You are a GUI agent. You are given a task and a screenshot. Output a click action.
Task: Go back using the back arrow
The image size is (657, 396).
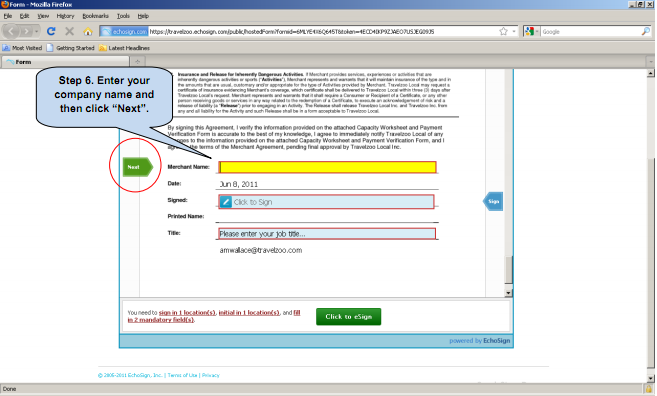pos(11,31)
